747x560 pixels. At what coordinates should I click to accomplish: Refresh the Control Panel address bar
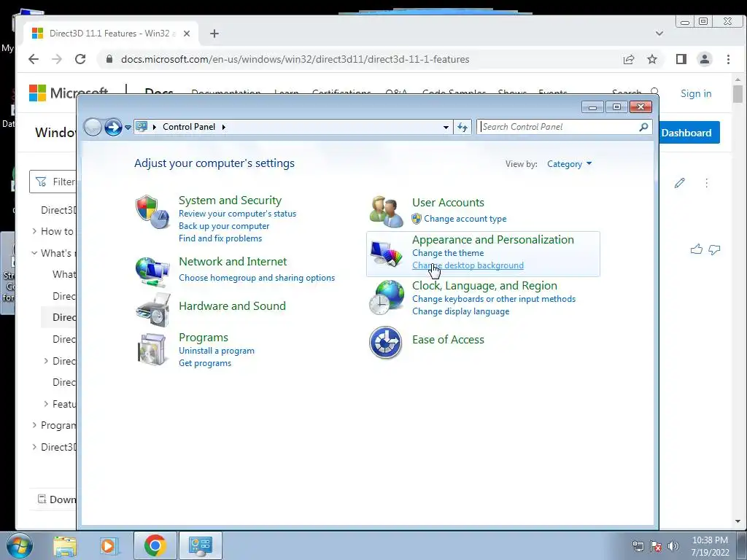462,127
